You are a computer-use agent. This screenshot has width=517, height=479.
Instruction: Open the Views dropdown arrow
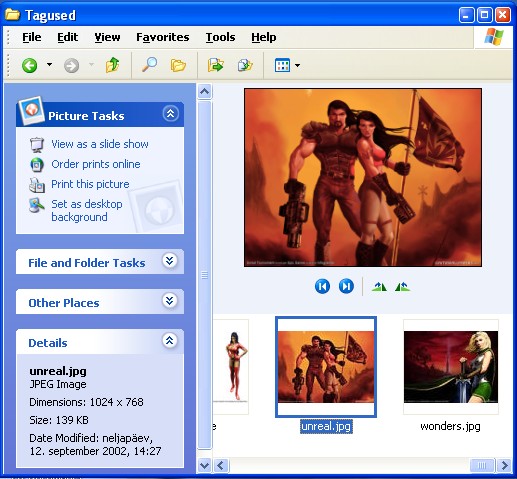coord(297,66)
